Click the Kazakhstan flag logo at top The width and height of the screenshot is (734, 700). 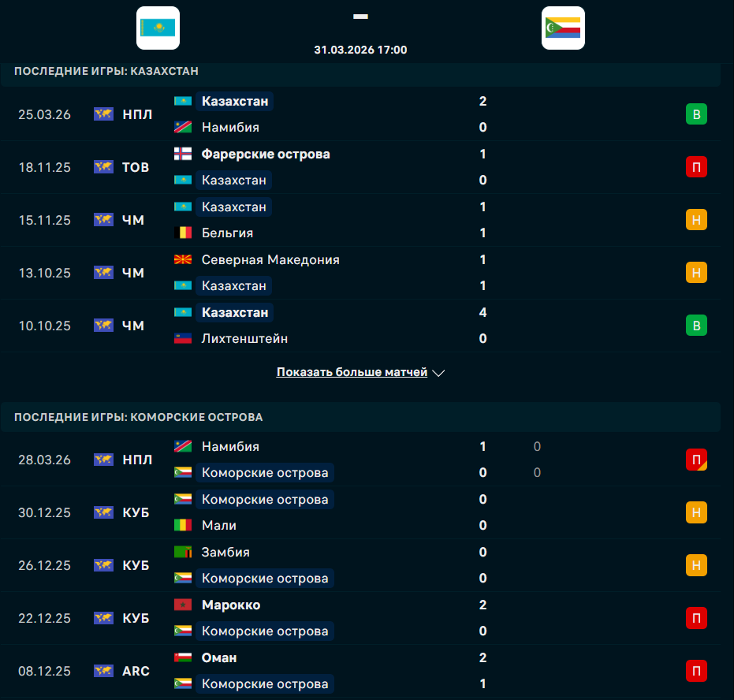click(158, 28)
